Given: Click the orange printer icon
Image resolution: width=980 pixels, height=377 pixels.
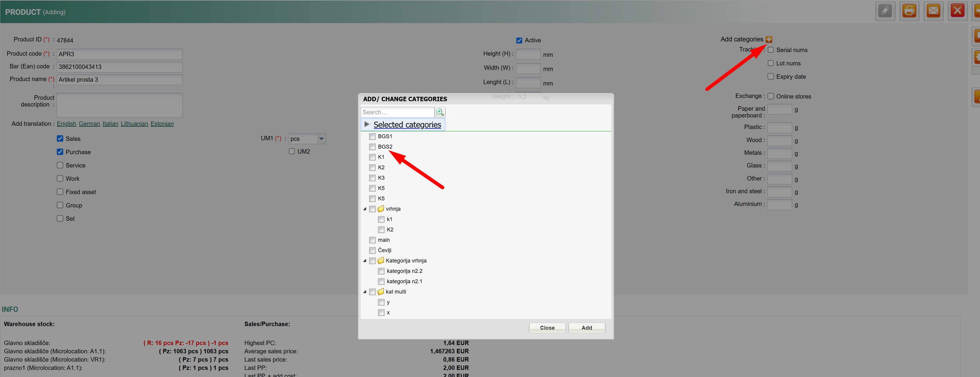Looking at the screenshot, I should tap(909, 11).
